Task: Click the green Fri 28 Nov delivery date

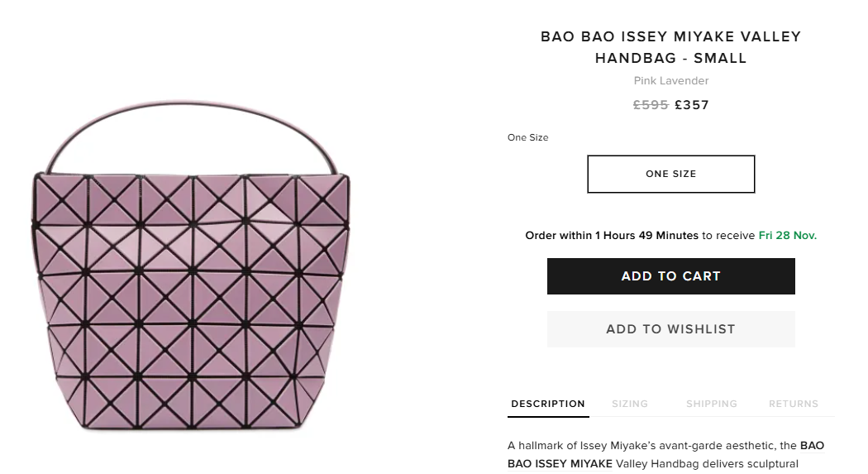Action: pyautogui.click(x=788, y=236)
